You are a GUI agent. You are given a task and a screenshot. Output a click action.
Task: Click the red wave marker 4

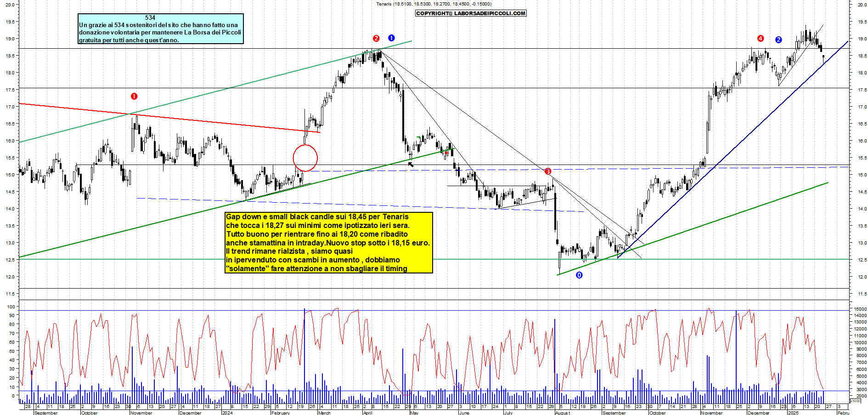[761, 38]
